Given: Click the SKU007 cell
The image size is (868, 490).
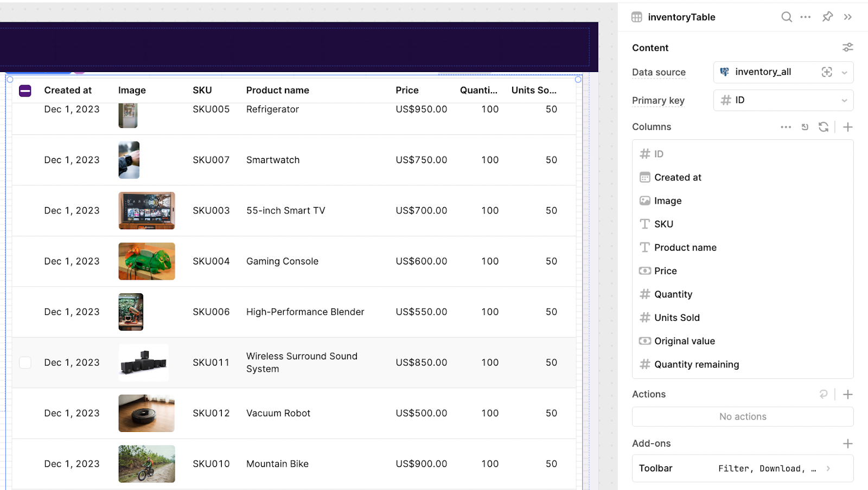Looking at the screenshot, I should click(211, 160).
